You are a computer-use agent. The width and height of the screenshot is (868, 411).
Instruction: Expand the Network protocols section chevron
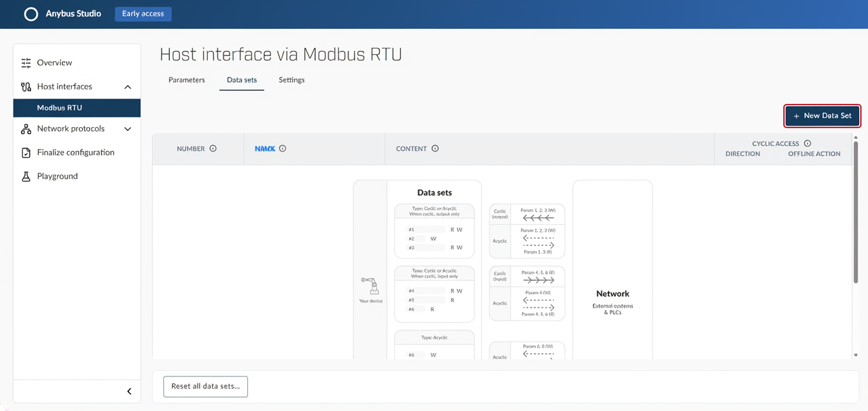click(x=128, y=129)
